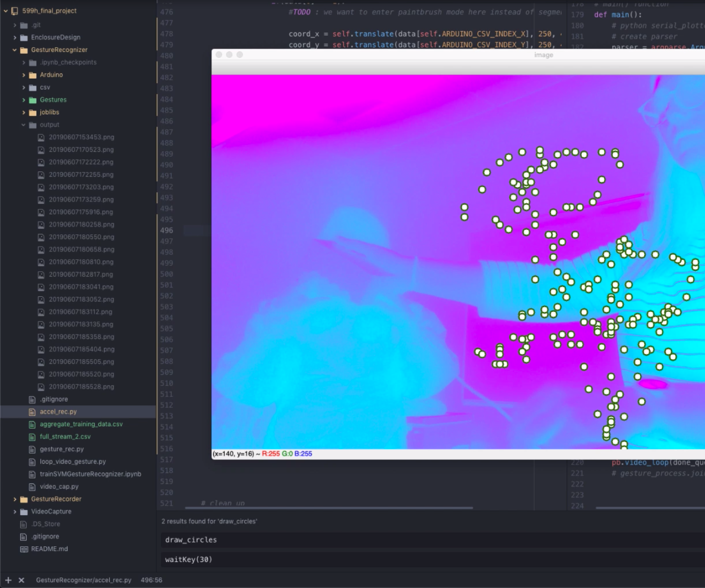This screenshot has height=588, width=705.
Task: Click the draw_circles find input field
Action: click(433, 540)
